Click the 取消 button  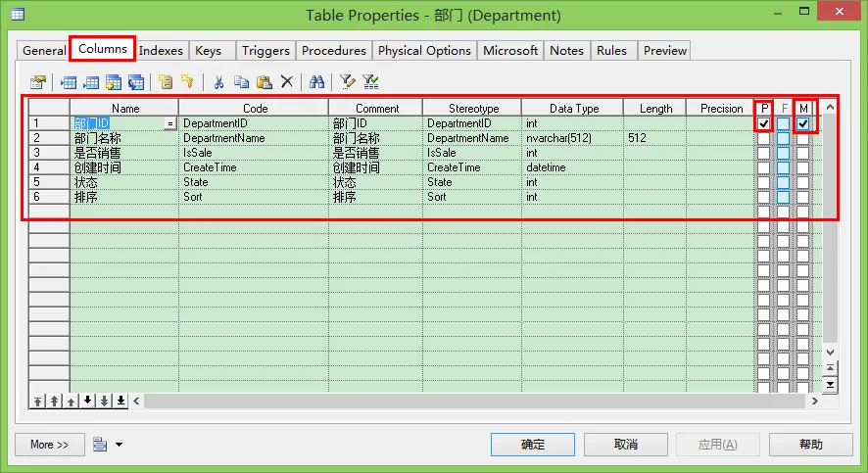point(626,445)
